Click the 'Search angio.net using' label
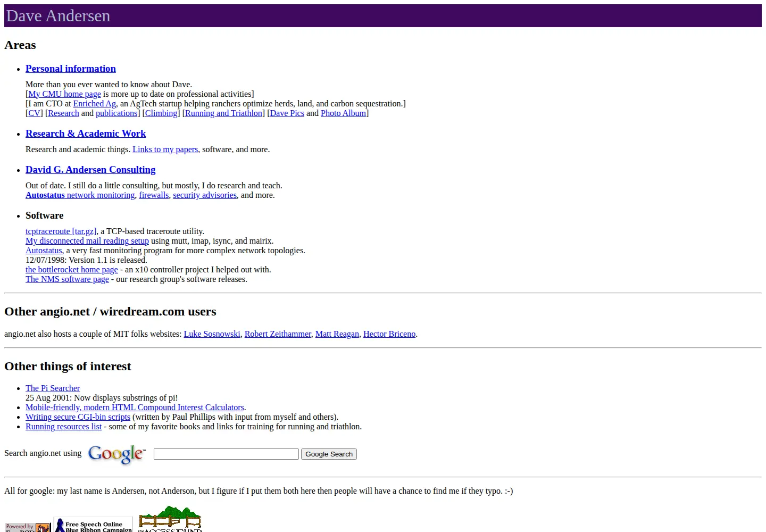The width and height of the screenshot is (766, 532). 43,453
